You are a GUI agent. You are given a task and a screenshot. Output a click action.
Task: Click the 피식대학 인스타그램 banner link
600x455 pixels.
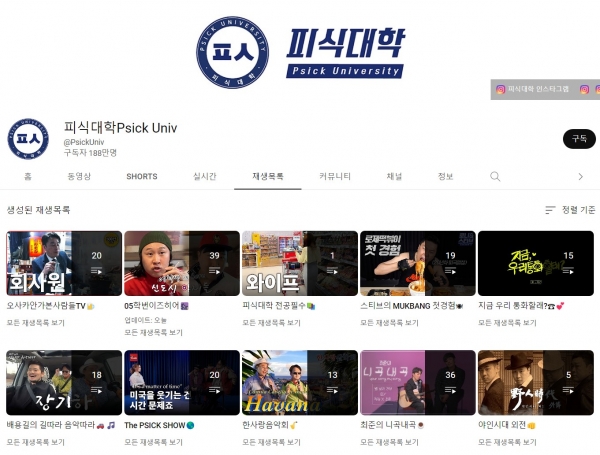pos(533,89)
